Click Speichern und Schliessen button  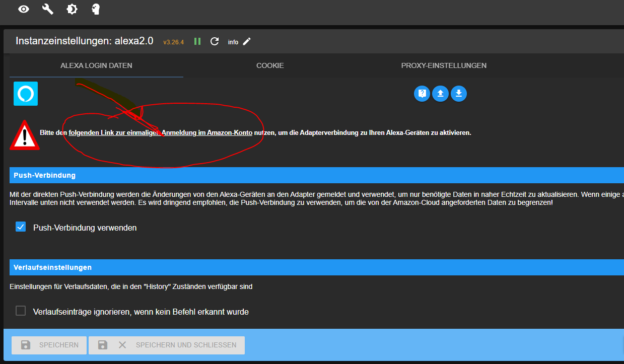167,345
